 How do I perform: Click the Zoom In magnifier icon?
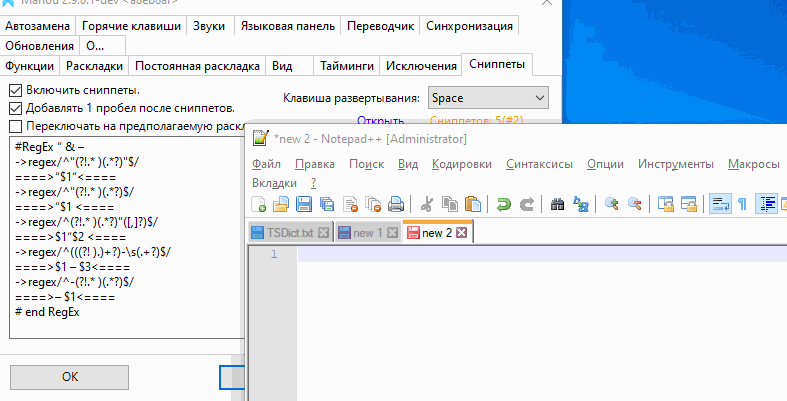tap(611, 204)
